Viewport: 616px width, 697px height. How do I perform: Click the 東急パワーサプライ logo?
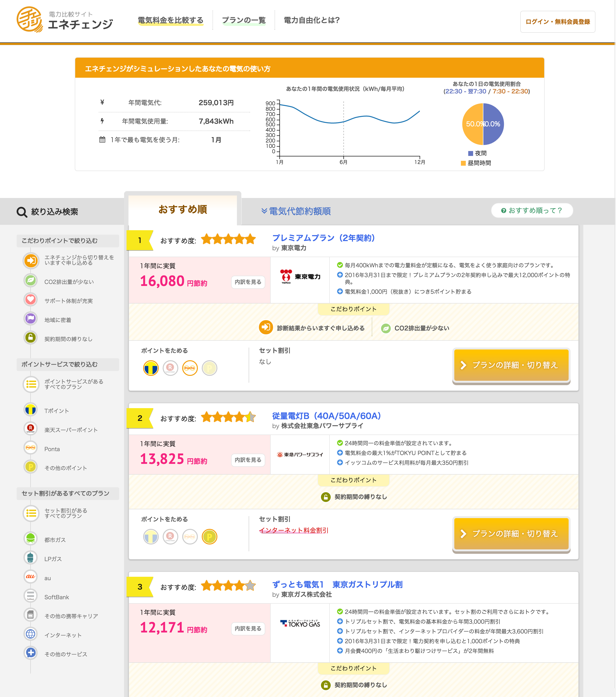click(x=300, y=455)
